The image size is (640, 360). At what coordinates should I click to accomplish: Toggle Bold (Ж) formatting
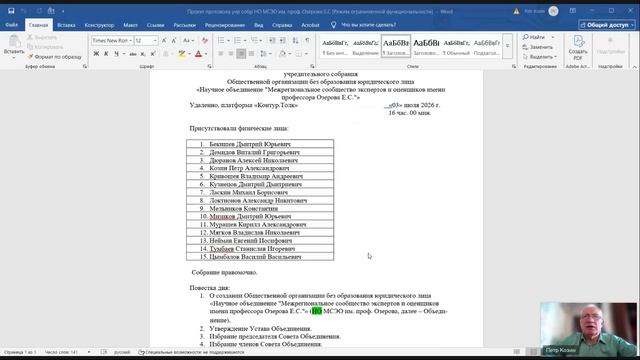click(96, 54)
